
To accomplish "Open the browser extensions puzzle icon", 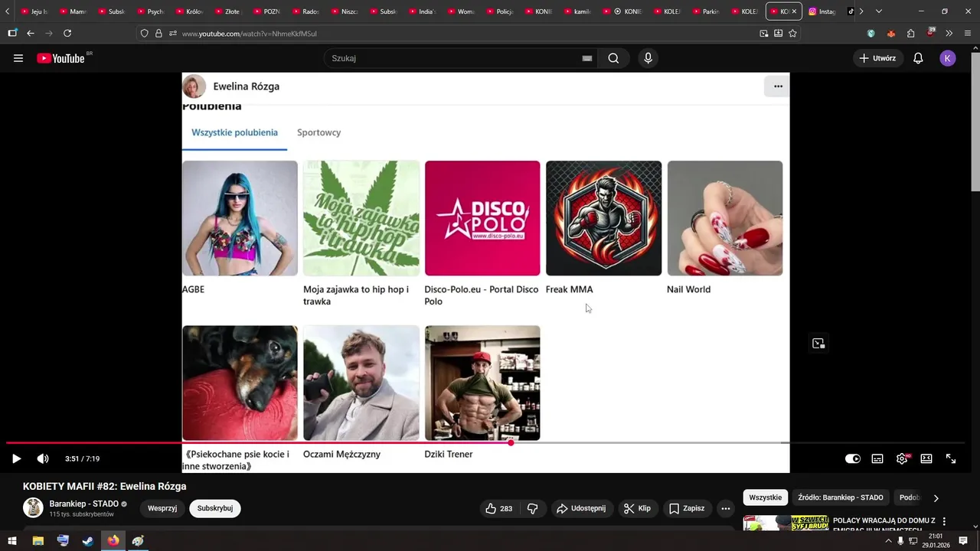I will click(910, 34).
